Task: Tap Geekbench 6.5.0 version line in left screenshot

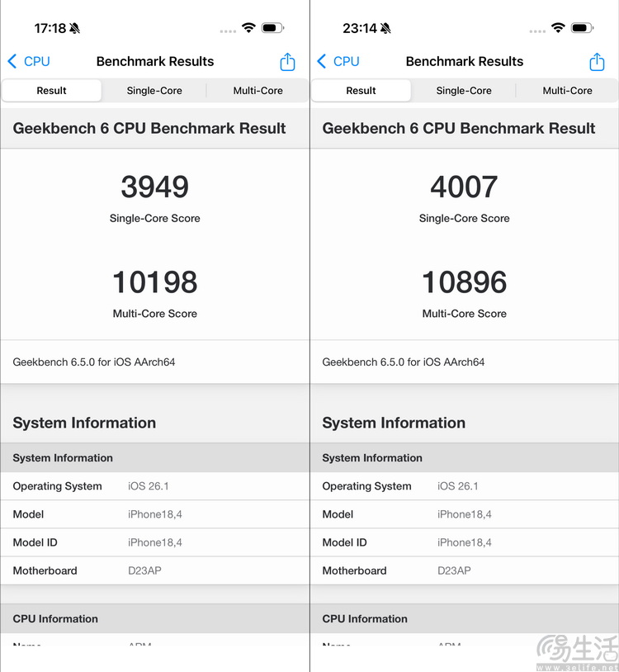Action: 94,362
